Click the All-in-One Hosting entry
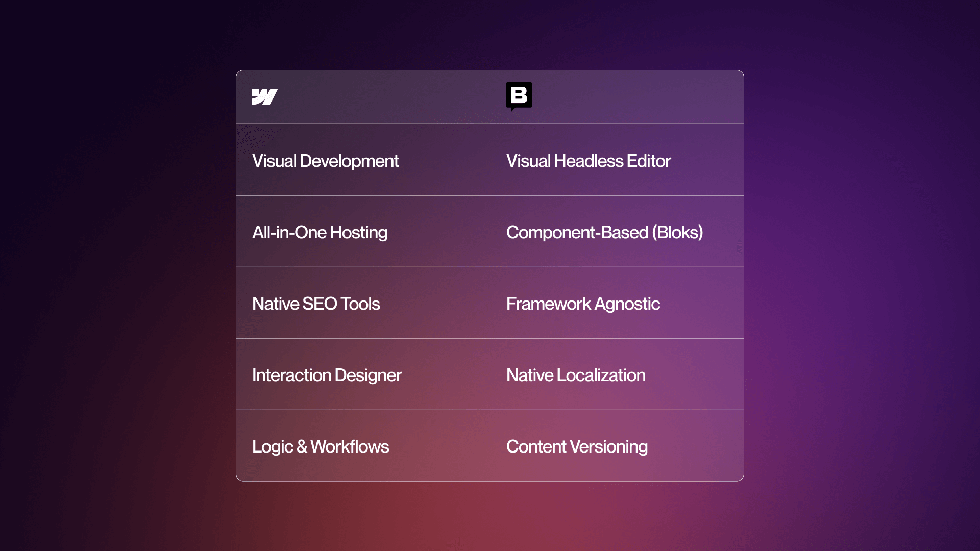The height and width of the screenshot is (551, 980). (x=320, y=232)
